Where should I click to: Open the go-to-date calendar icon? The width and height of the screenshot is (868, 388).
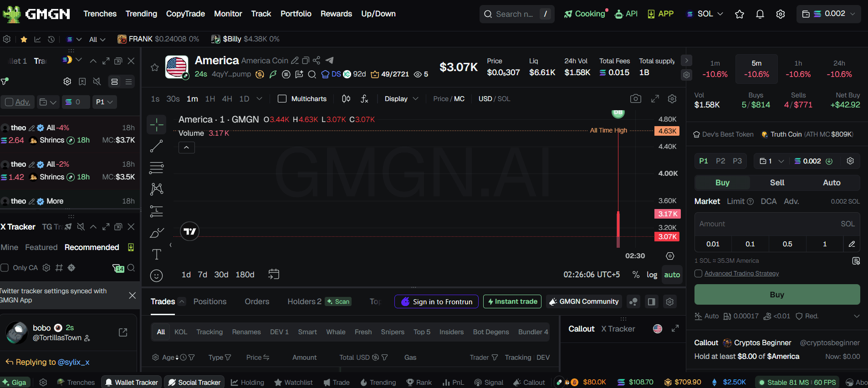click(274, 274)
